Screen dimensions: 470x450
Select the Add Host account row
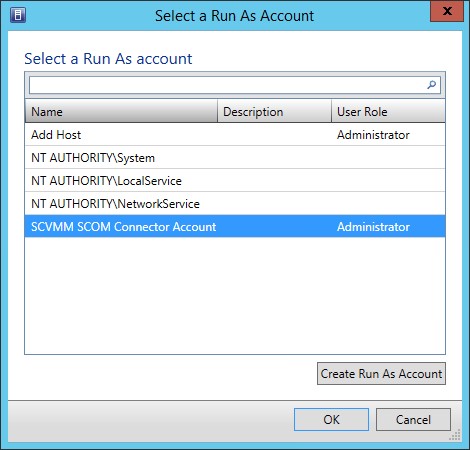coord(235,135)
